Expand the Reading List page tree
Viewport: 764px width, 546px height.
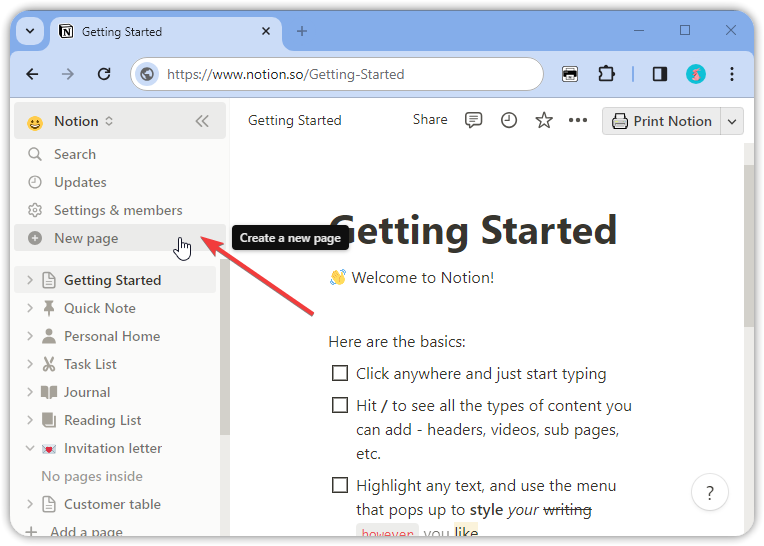coord(30,420)
